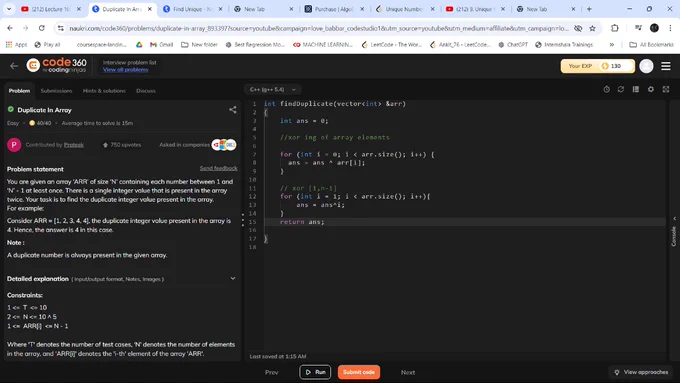Click the Submit code button
Screen dimensions: 680x383
[359, 372]
